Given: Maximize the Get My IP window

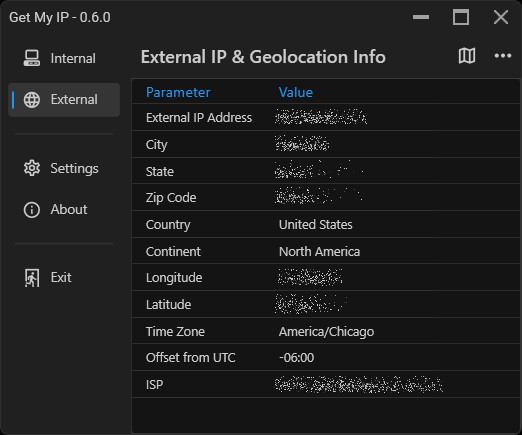Looking at the screenshot, I should click(x=461, y=17).
